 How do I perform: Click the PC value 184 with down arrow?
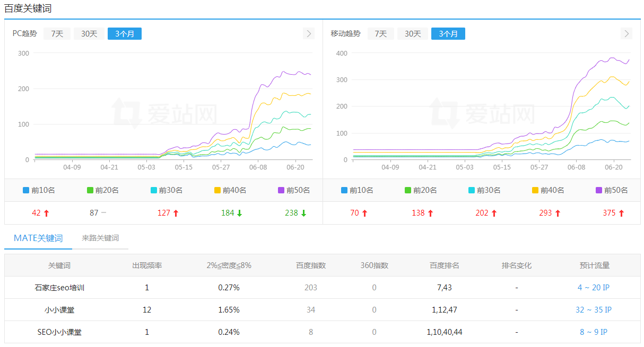point(232,213)
